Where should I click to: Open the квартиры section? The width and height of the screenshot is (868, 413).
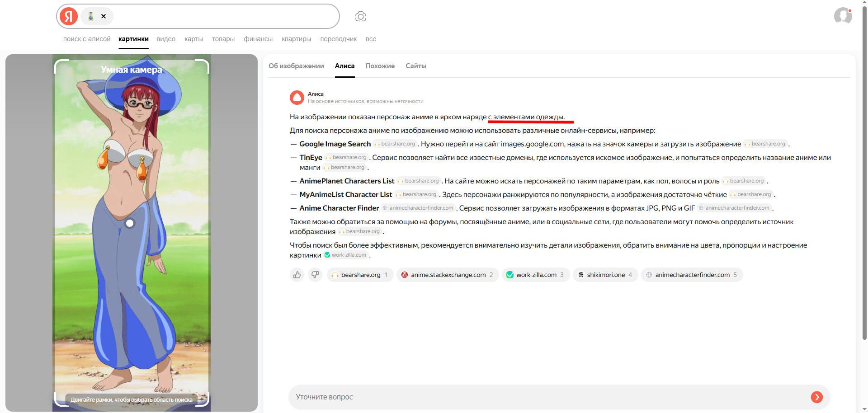296,39
